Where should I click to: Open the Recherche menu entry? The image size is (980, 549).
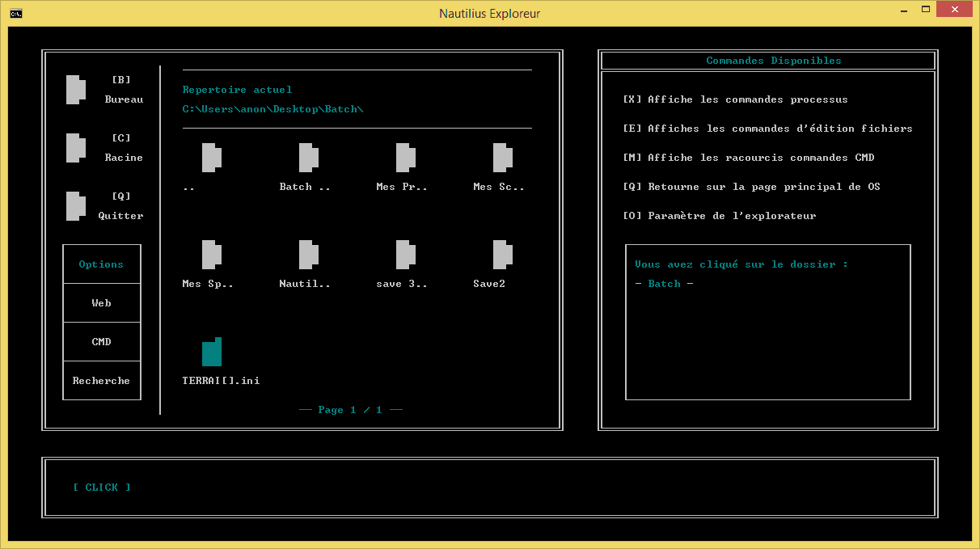click(102, 381)
